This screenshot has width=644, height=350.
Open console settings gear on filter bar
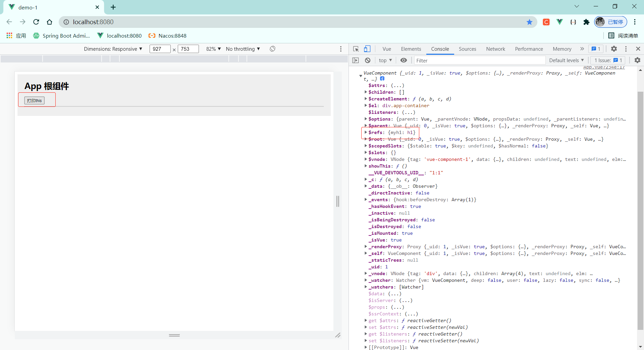pos(637,60)
